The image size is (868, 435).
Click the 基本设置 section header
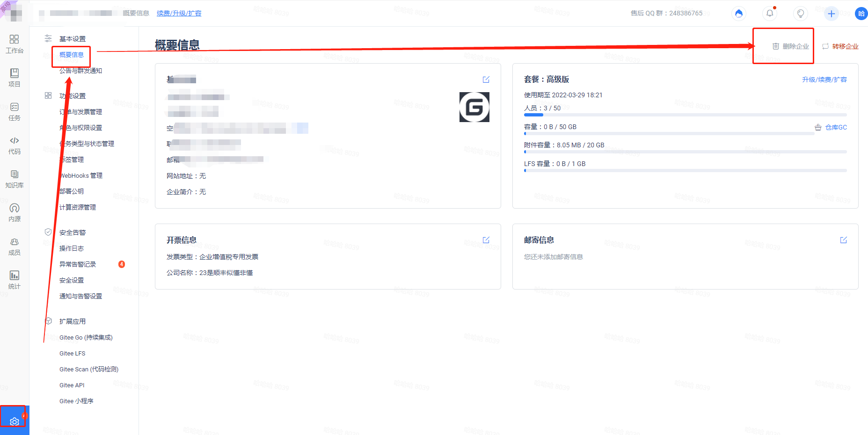[73, 39]
